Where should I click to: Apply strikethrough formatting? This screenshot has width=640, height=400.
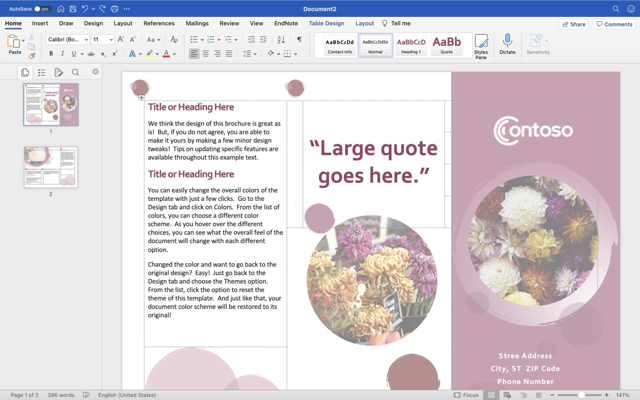(91, 54)
